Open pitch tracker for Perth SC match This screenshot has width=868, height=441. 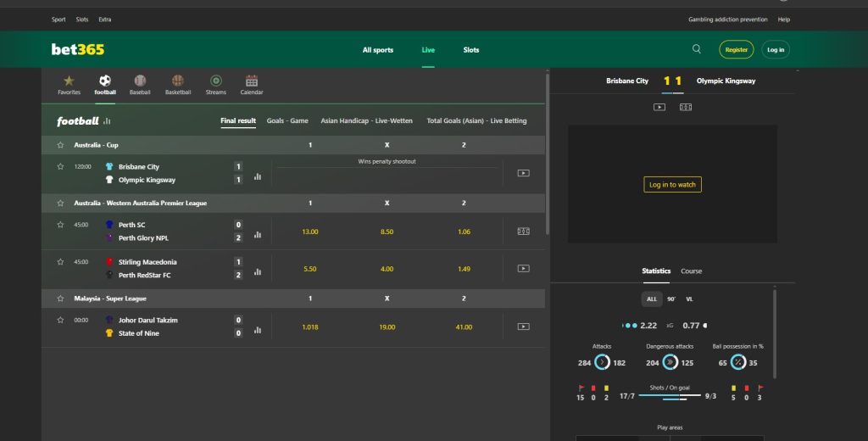523,231
